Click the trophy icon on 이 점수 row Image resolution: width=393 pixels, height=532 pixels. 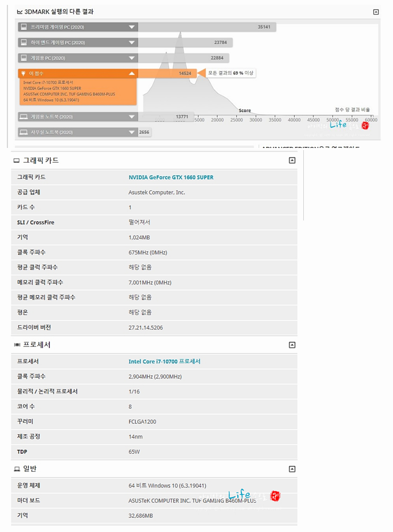tap(23, 74)
